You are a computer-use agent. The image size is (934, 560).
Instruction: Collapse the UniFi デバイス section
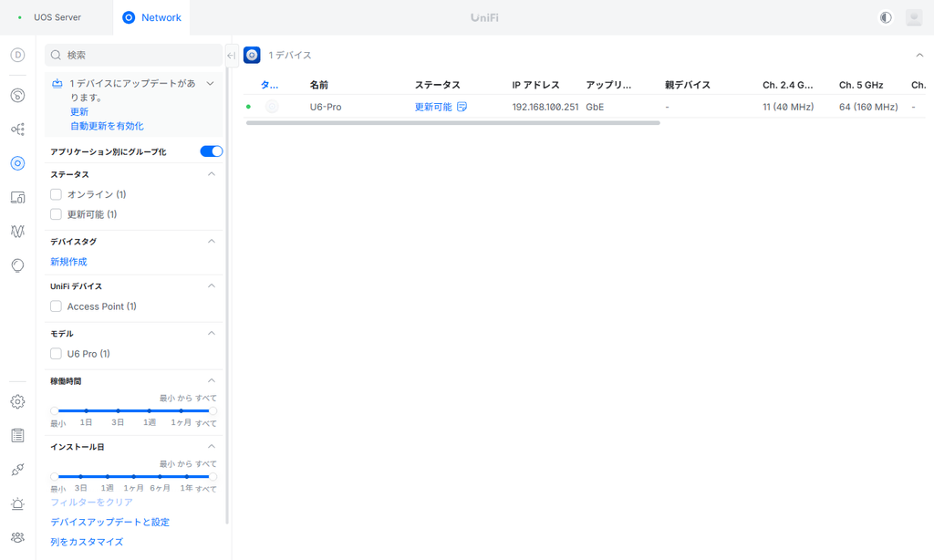coord(212,286)
